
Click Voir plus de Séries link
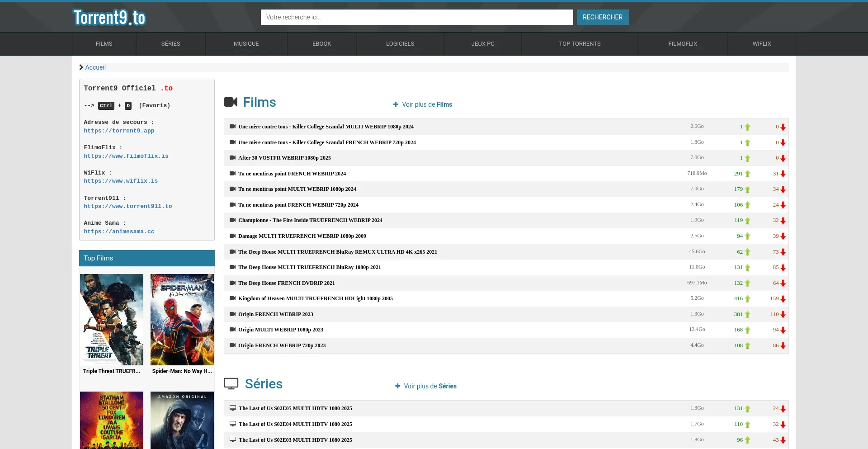click(x=430, y=386)
